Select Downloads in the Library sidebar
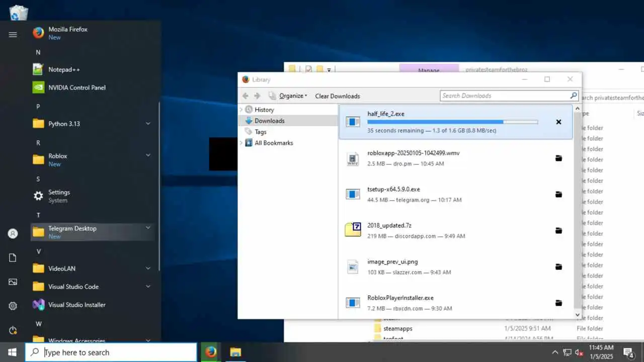Image resolution: width=644 pixels, height=362 pixels. pos(269,121)
